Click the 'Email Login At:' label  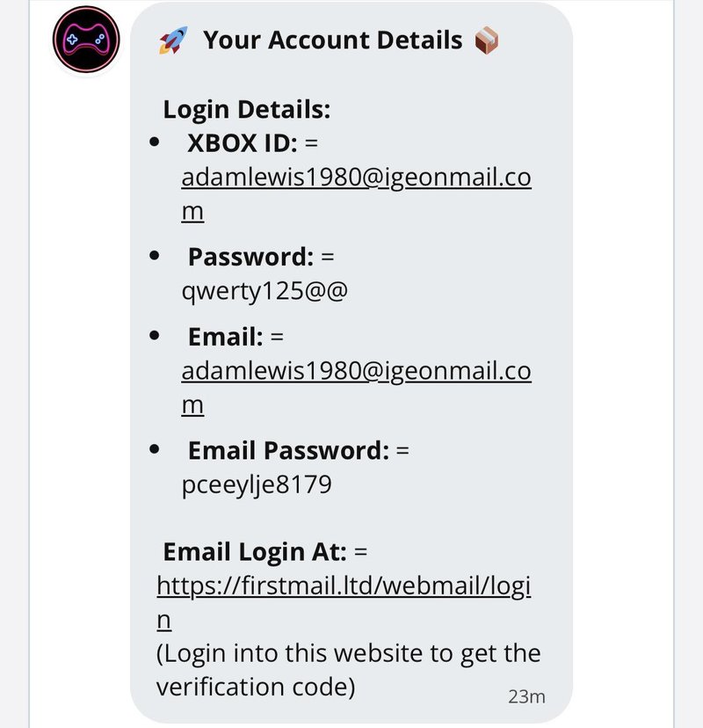pos(255,552)
